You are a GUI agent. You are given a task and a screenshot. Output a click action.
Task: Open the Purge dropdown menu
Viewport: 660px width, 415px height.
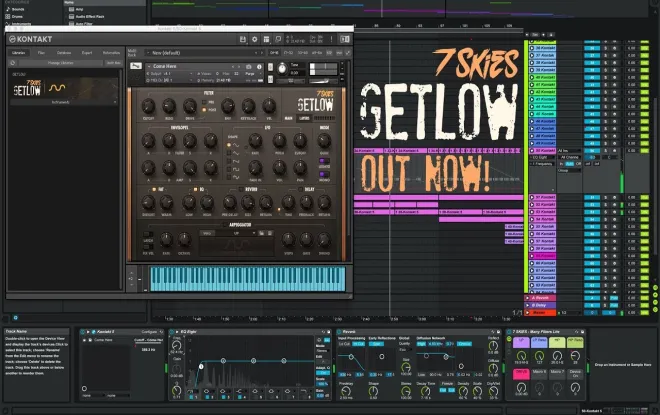(x=251, y=74)
